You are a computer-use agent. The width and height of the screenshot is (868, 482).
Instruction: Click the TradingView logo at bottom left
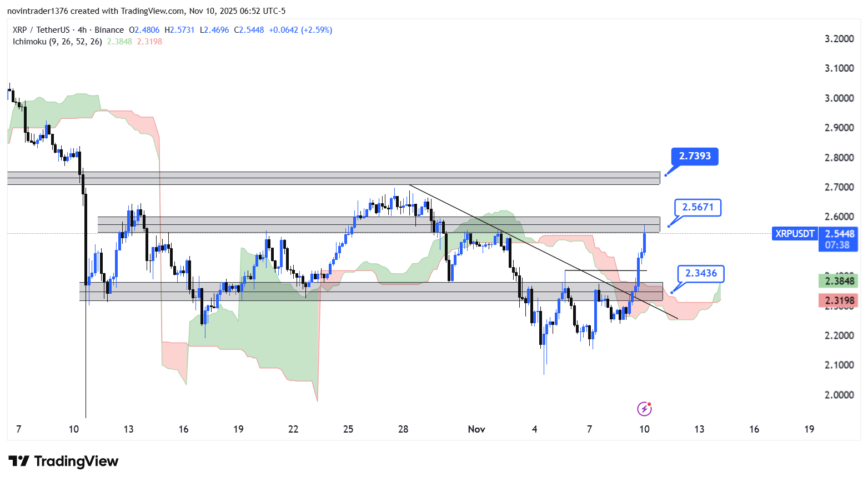click(x=63, y=461)
